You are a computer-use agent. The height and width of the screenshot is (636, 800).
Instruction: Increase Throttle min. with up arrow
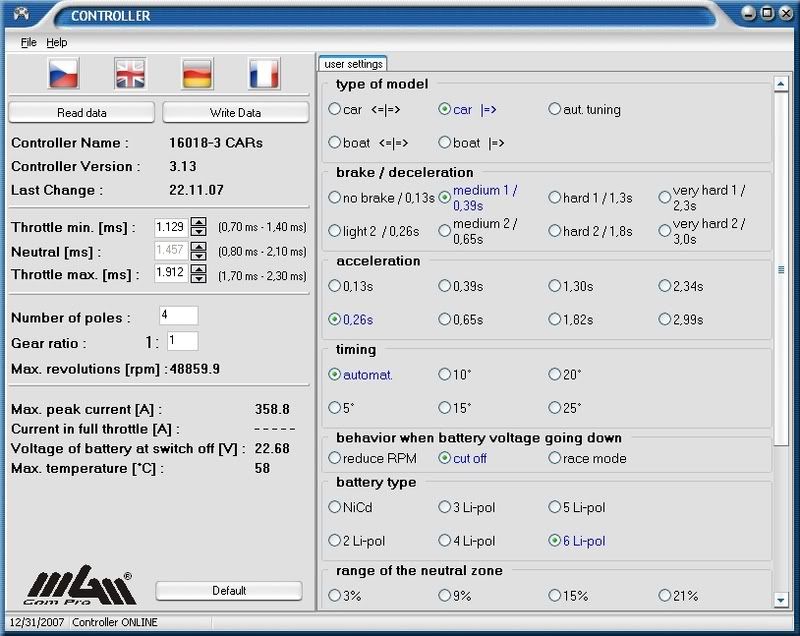point(198,222)
